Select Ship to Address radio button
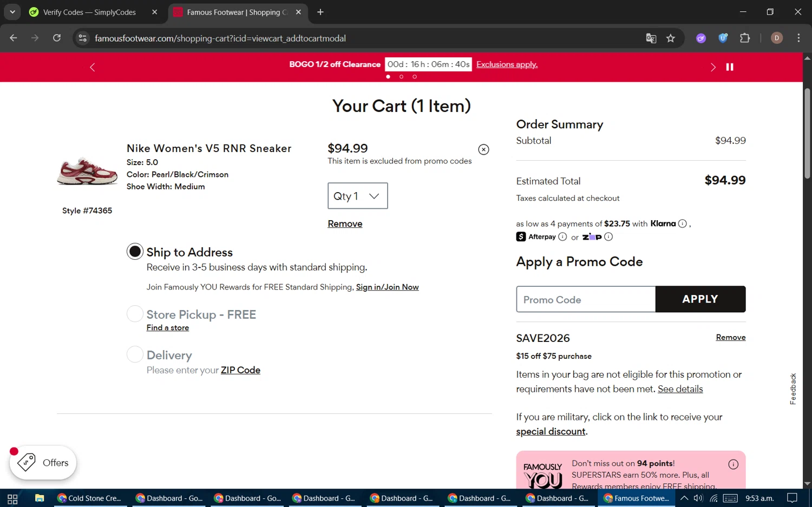The width and height of the screenshot is (812, 507). point(135,252)
